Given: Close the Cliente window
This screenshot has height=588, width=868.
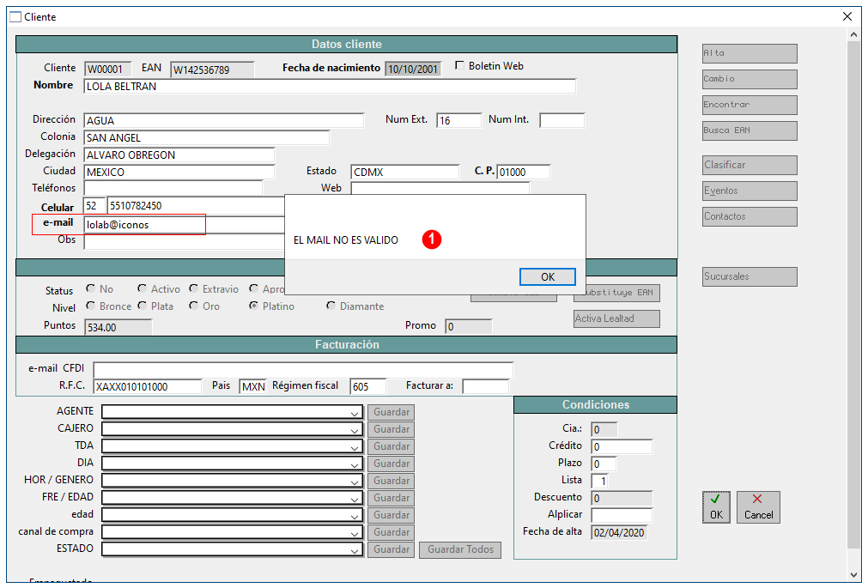Looking at the screenshot, I should tap(847, 16).
